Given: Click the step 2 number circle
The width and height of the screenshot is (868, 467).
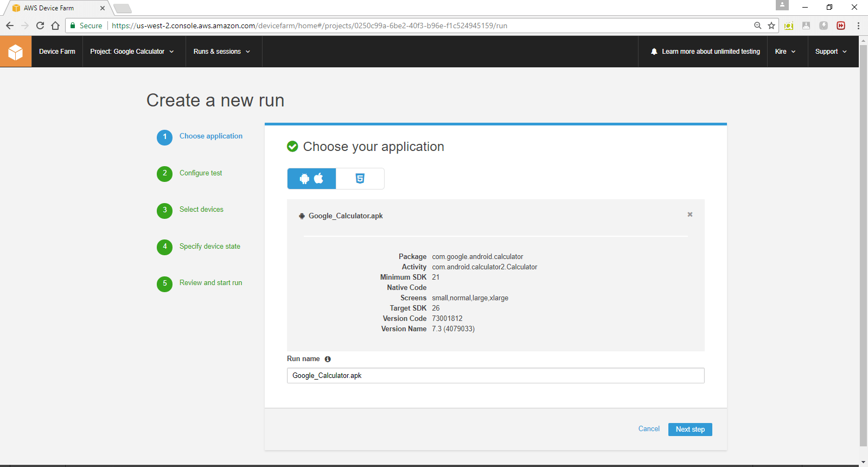Looking at the screenshot, I should (165, 174).
